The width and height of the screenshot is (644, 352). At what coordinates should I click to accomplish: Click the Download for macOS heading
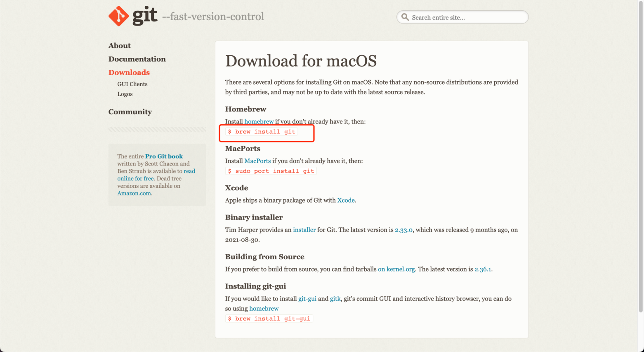pyautogui.click(x=301, y=61)
